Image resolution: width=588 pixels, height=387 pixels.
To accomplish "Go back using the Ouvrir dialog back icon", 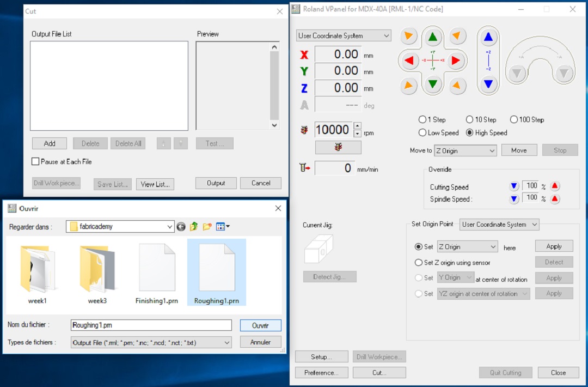I will click(181, 227).
